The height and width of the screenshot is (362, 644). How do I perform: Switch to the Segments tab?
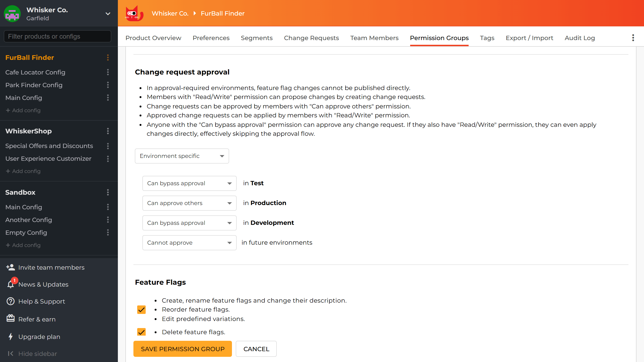[x=256, y=38]
